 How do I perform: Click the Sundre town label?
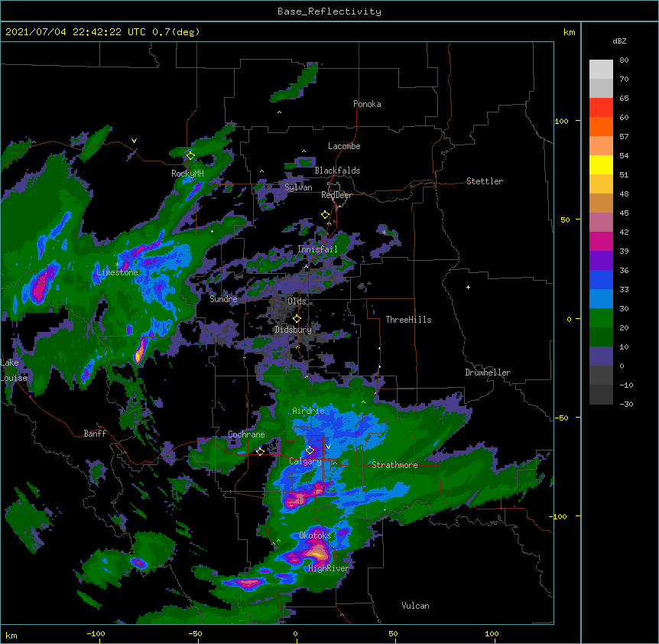pos(223,299)
